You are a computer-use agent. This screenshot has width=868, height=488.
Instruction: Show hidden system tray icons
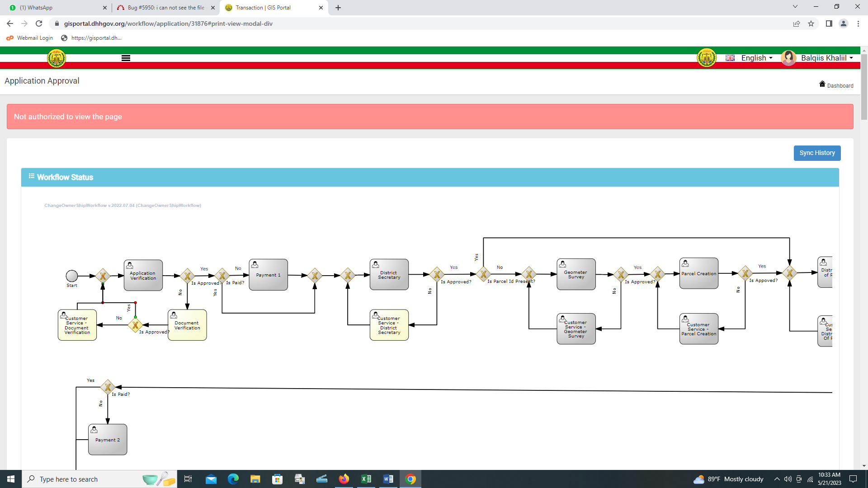click(777, 479)
